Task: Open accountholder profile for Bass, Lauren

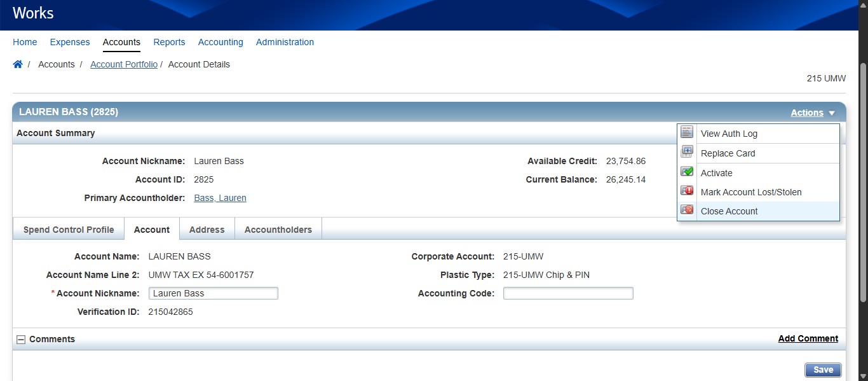Action: click(x=220, y=198)
